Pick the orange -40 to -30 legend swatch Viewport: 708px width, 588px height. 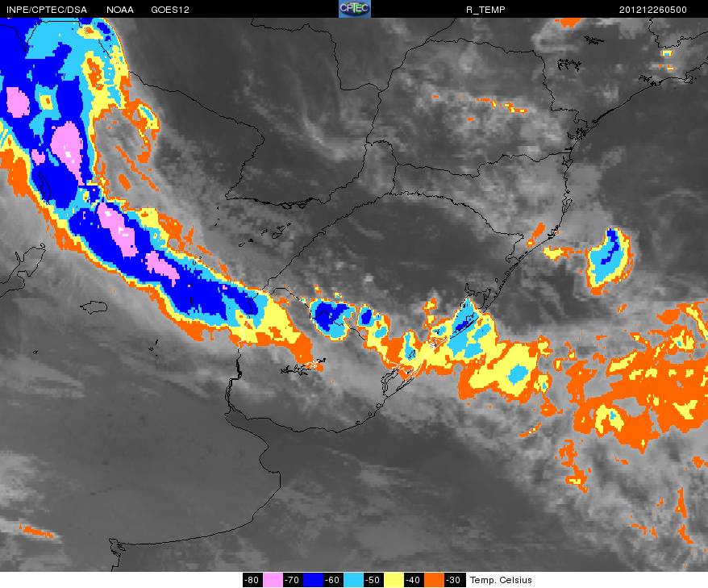434,580
